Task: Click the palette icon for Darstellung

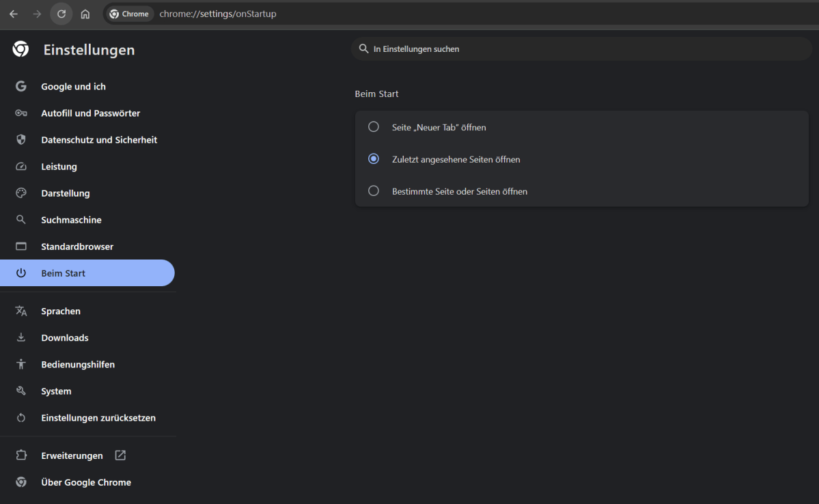Action: click(x=21, y=193)
